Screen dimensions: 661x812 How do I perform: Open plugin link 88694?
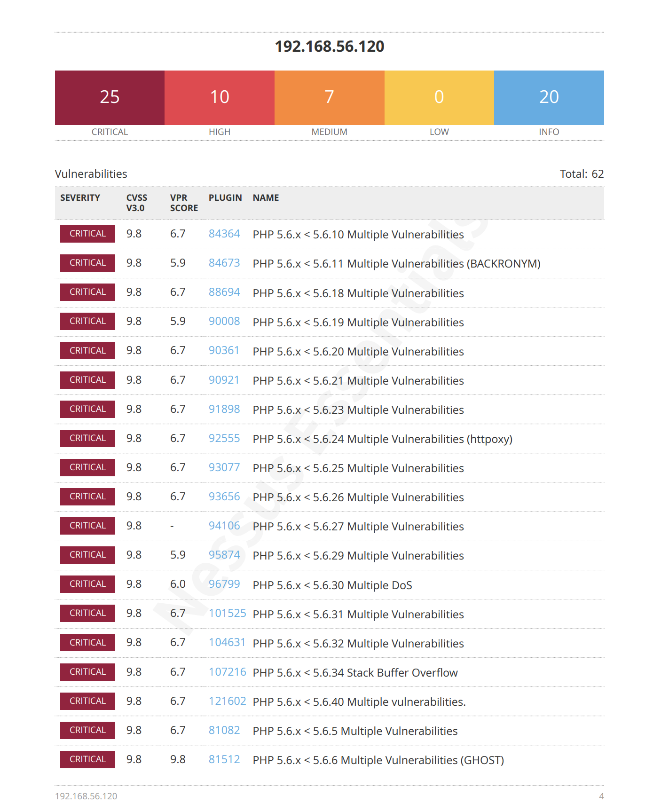coord(224,292)
